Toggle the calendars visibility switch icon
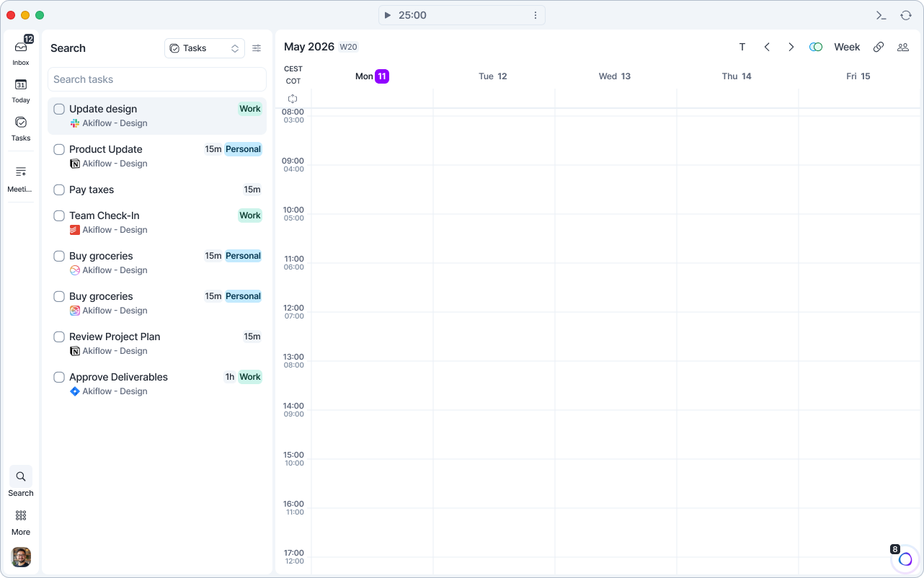Image resolution: width=924 pixels, height=578 pixels. [816, 47]
